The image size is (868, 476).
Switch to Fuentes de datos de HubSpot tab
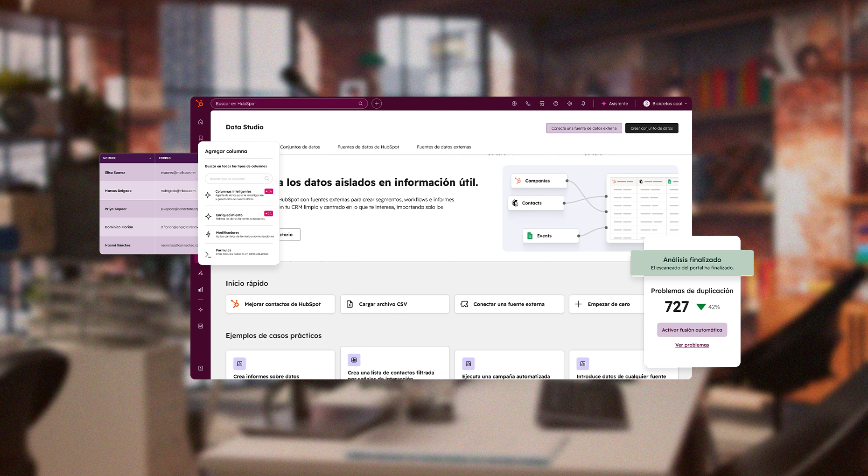368,147
